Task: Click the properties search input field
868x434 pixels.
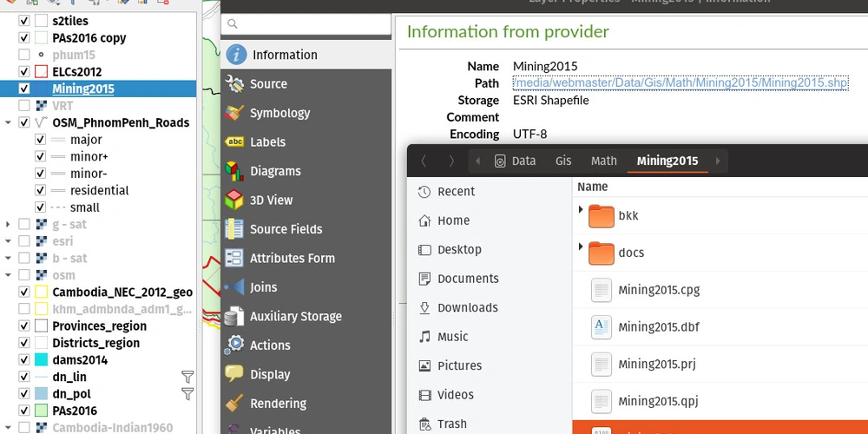Action: (306, 23)
